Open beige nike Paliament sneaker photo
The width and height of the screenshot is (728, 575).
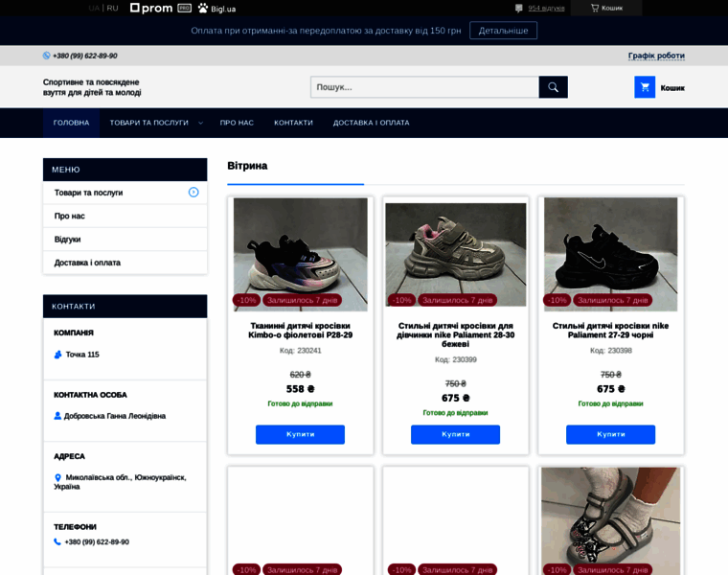pyautogui.click(x=455, y=255)
